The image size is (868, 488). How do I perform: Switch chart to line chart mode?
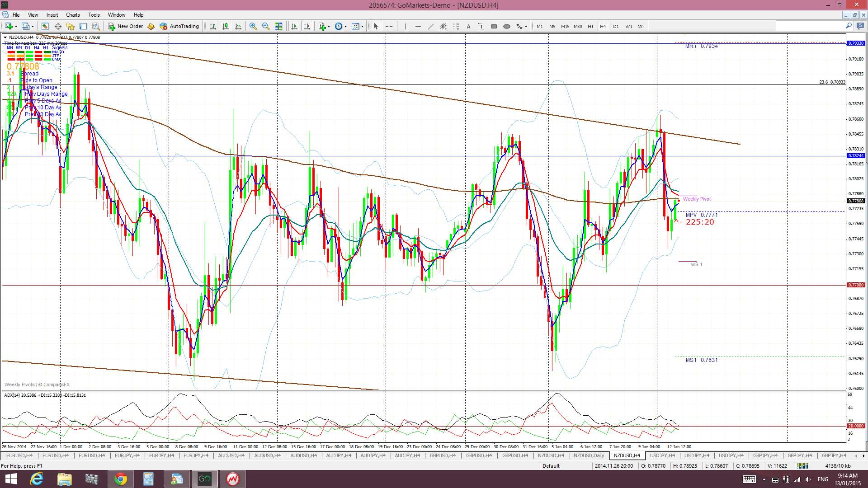(238, 26)
